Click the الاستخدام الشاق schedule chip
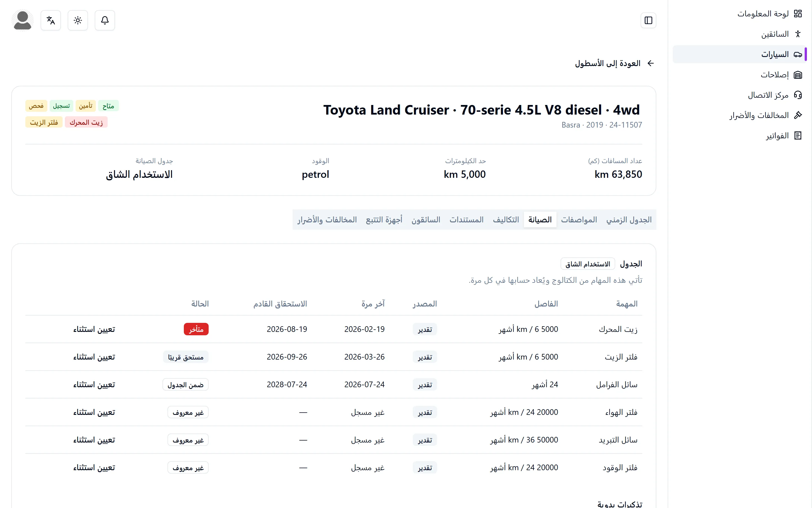812x508 pixels. point(588,264)
